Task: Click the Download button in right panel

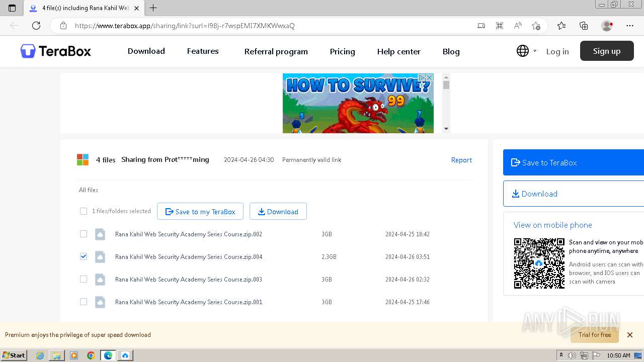Action: click(x=574, y=194)
